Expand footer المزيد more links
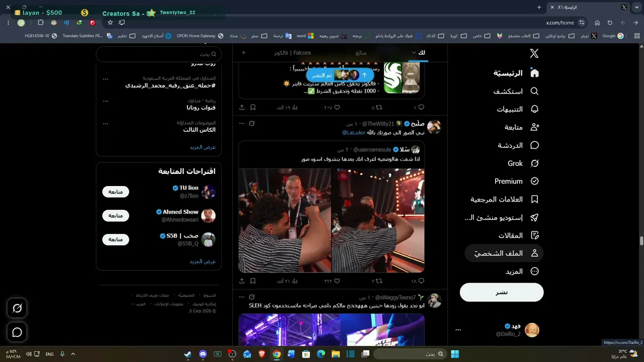This screenshot has height=362, width=644. [x=139, y=304]
